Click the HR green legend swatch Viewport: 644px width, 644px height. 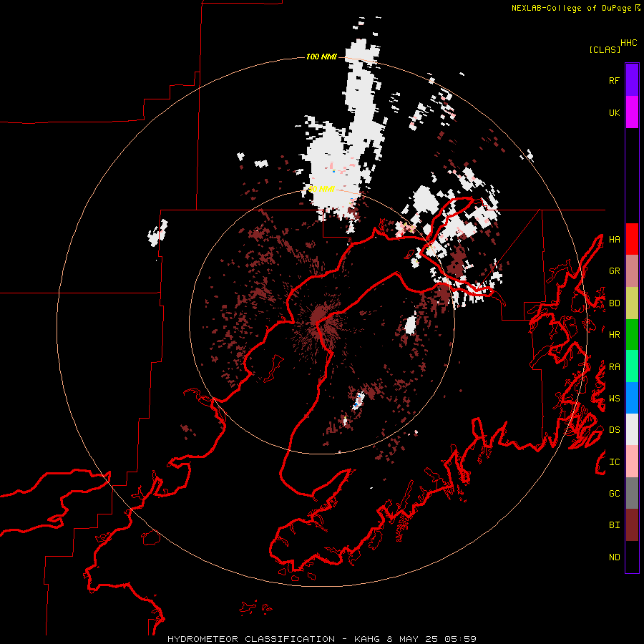(632, 335)
